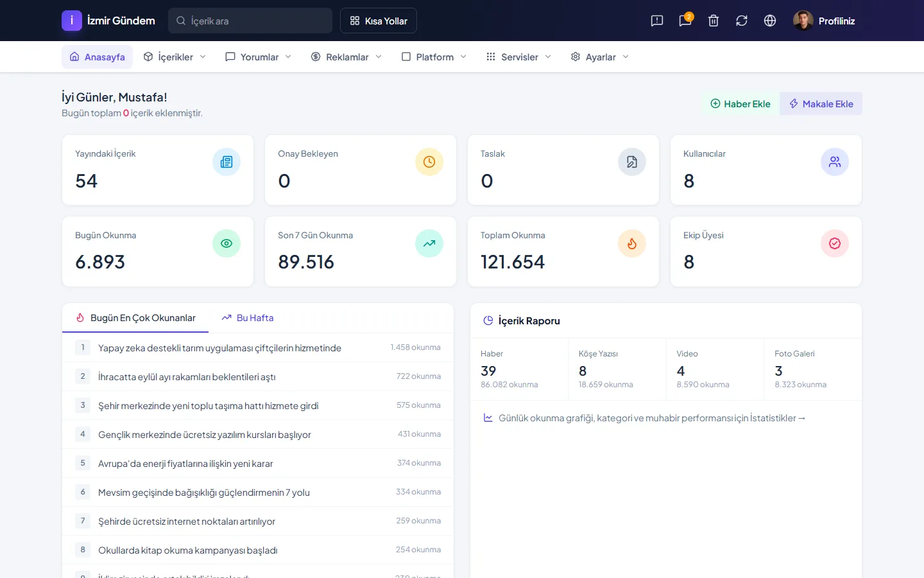Viewport: 924px width, 578px height.
Task: Focus the İçerik ara search field
Action: coord(250,21)
